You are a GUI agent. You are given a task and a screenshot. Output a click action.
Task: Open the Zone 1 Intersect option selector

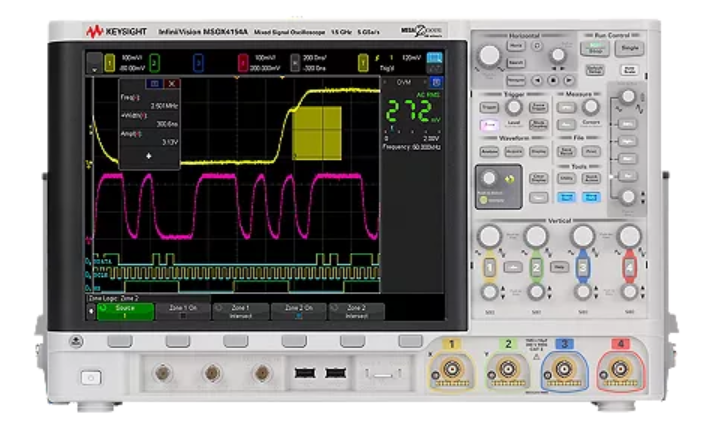pyautogui.click(x=240, y=311)
